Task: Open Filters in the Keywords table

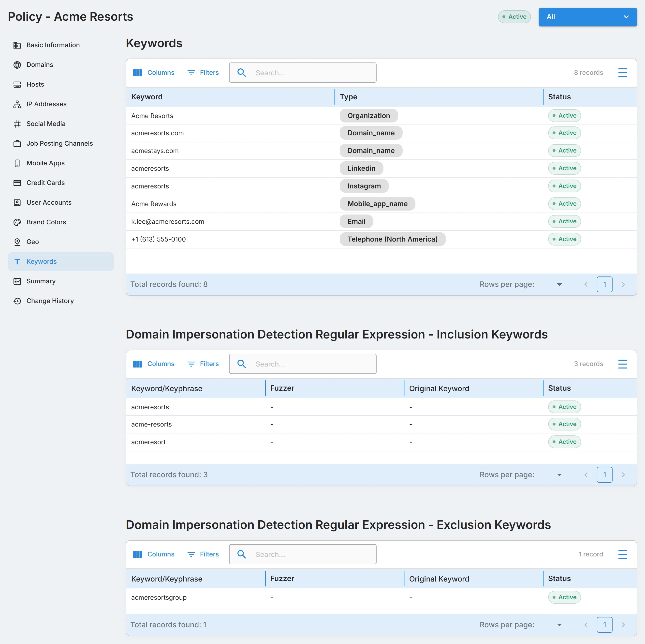Action: pos(203,73)
